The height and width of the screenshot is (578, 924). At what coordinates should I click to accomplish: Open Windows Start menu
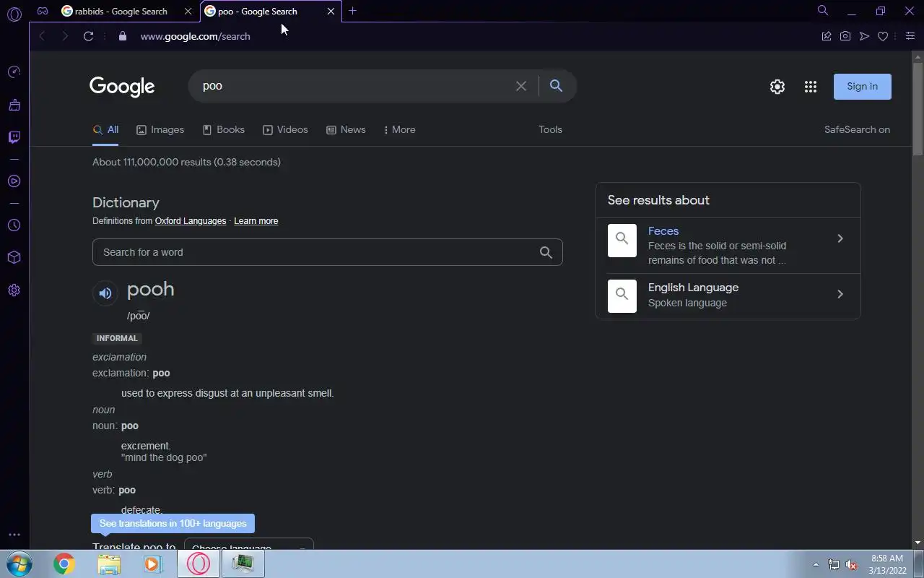18,564
